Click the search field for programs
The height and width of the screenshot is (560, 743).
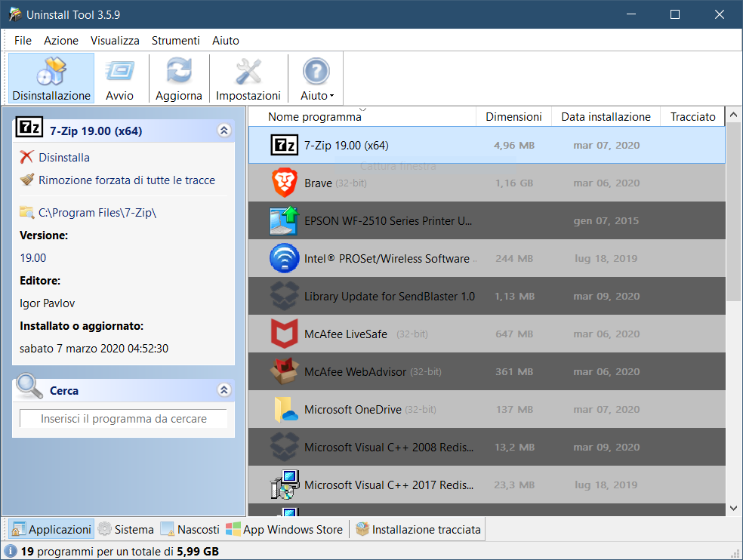pyautogui.click(x=124, y=419)
